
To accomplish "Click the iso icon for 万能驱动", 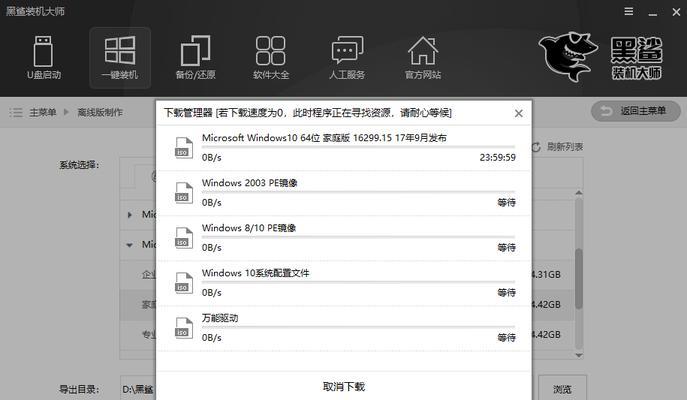I will (x=184, y=328).
